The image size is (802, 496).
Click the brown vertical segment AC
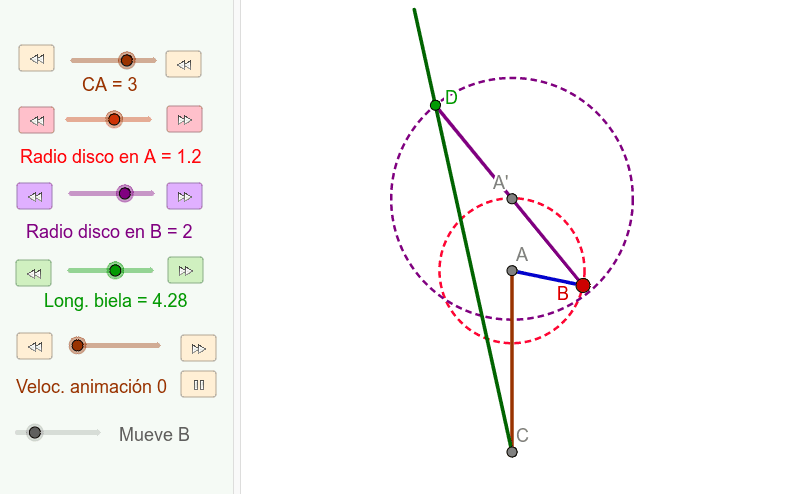click(x=512, y=360)
